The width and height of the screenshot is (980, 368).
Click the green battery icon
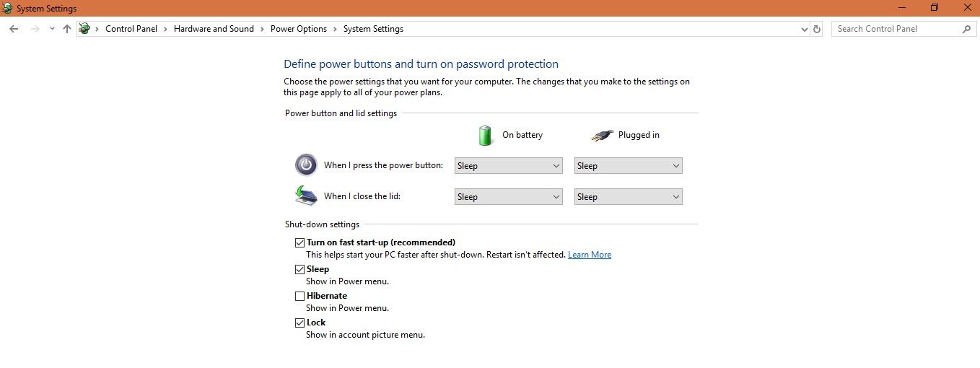[485, 135]
